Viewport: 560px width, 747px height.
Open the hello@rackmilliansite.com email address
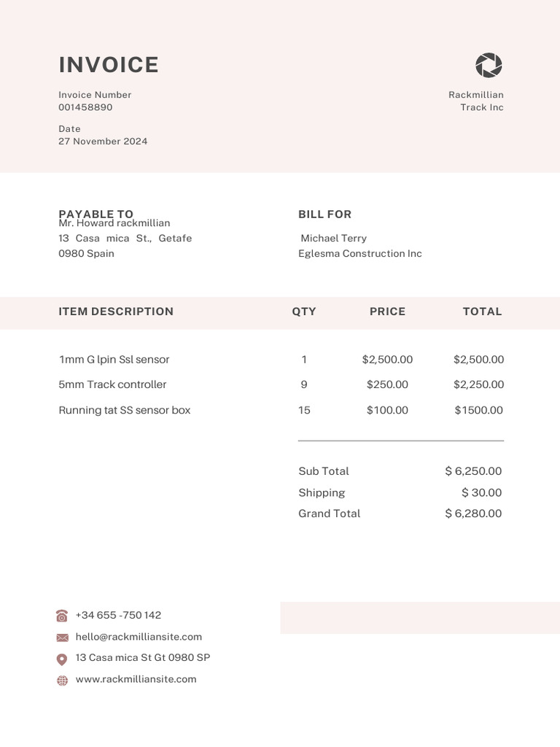click(139, 637)
